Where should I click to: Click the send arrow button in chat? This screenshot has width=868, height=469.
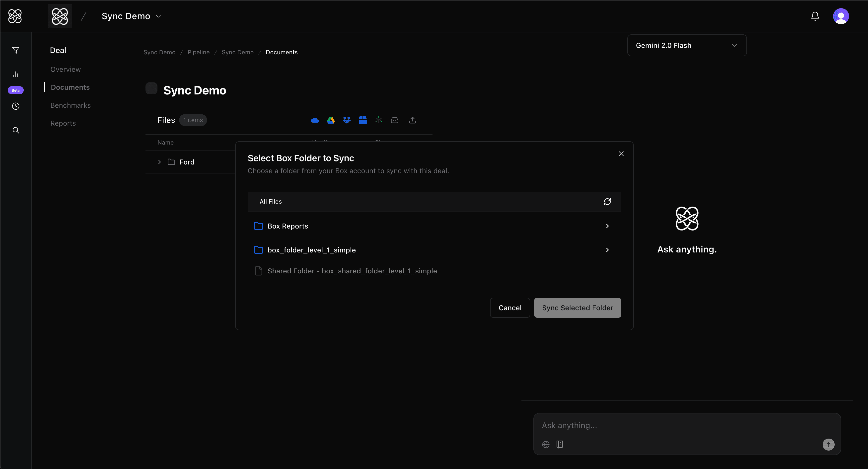(x=829, y=444)
